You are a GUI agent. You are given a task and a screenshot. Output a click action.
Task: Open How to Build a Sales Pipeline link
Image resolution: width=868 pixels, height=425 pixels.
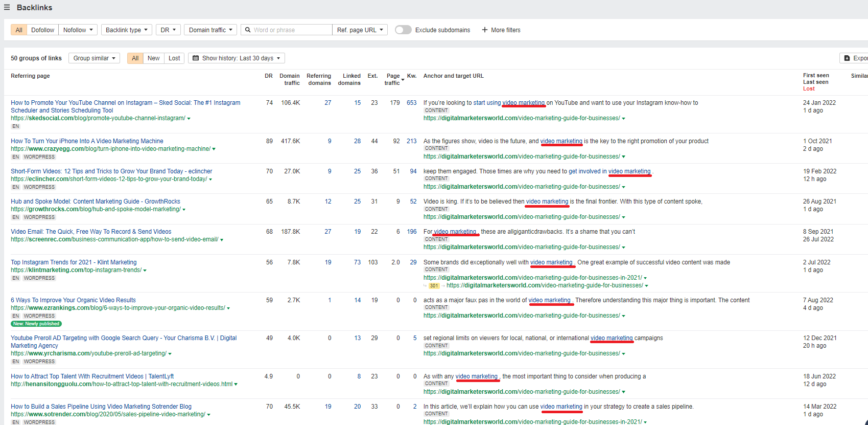tap(101, 407)
